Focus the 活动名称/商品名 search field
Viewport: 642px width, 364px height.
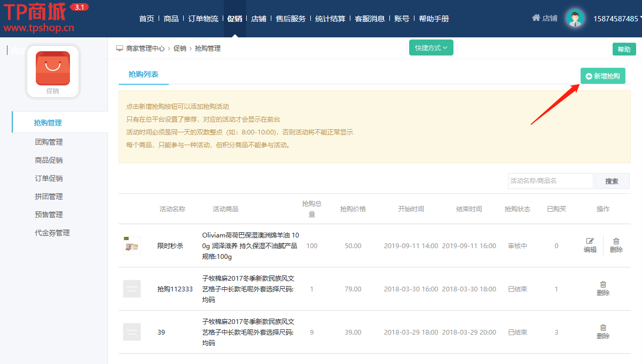(x=550, y=181)
